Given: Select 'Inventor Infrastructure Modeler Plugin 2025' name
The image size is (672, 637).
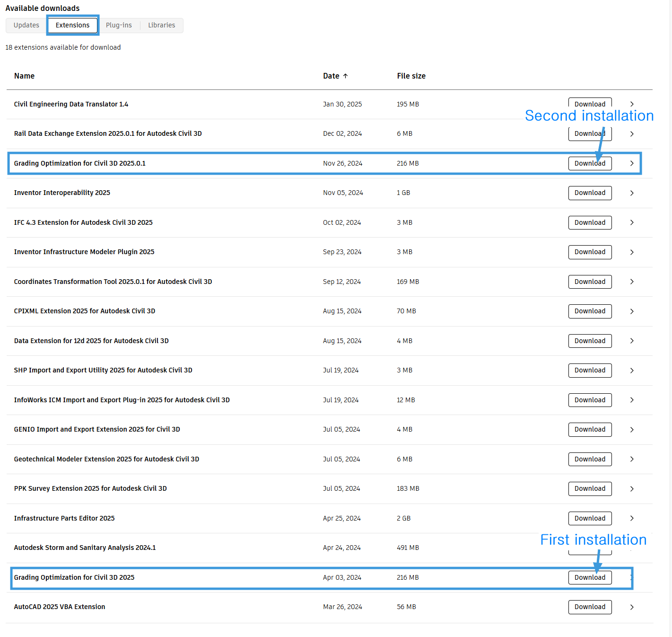Looking at the screenshot, I should (84, 252).
